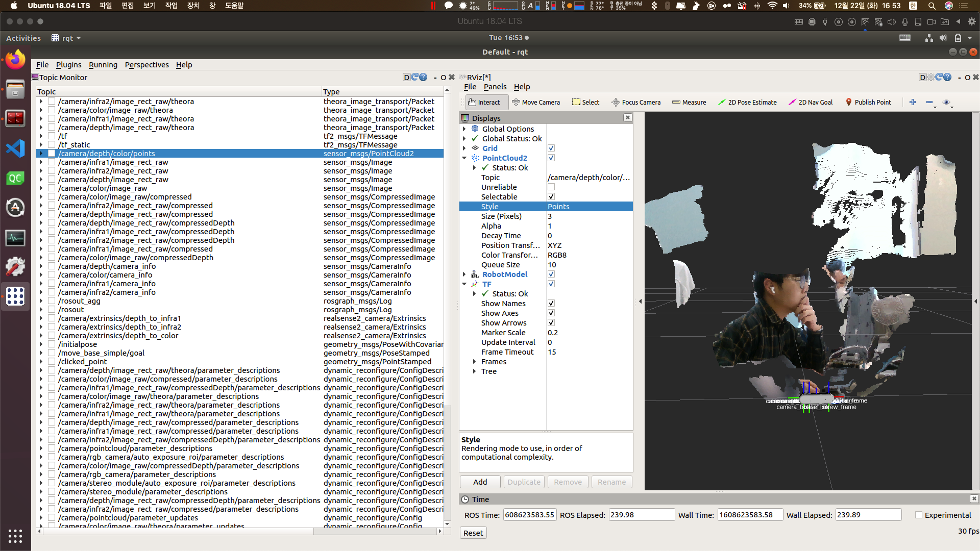Expand the /tf_static topic row
The height and width of the screenshot is (551, 980).
[x=41, y=145]
